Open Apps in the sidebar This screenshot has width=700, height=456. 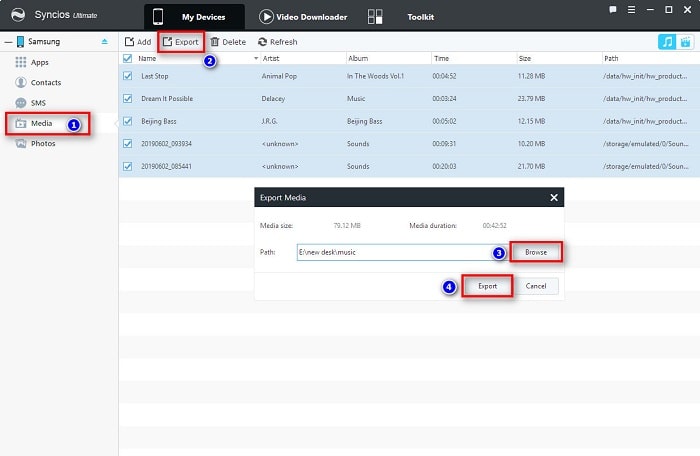39,63
